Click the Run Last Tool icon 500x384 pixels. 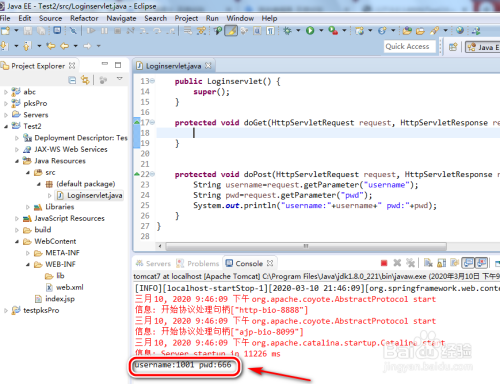coord(333,31)
